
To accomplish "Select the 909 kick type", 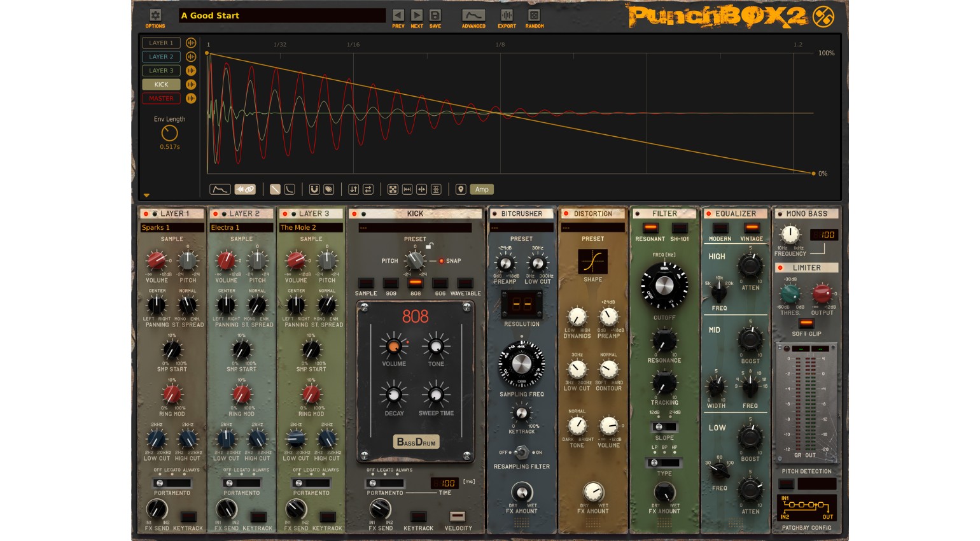I will pos(391,283).
